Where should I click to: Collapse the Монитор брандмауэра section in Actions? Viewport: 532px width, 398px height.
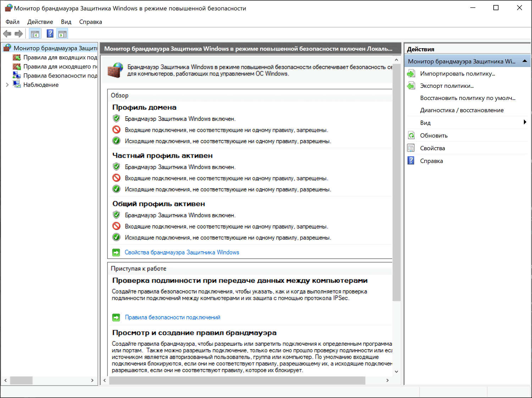pyautogui.click(x=525, y=61)
